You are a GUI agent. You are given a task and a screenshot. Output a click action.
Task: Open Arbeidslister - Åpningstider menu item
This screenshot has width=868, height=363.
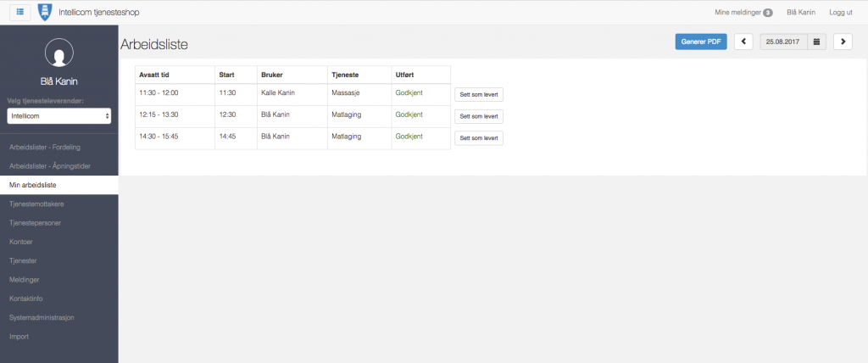click(x=59, y=166)
